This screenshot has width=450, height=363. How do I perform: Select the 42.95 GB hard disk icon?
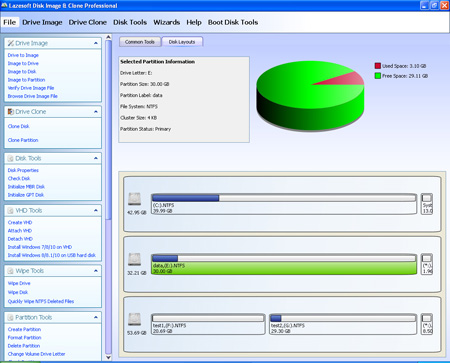(135, 199)
